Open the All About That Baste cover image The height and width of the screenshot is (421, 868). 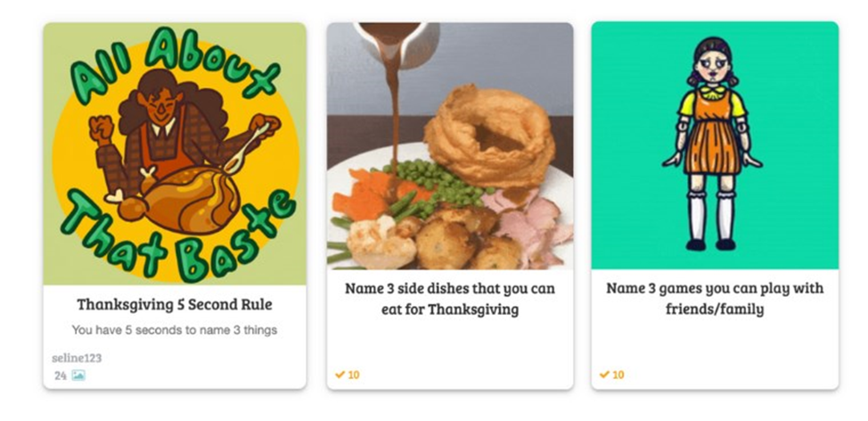tap(175, 153)
